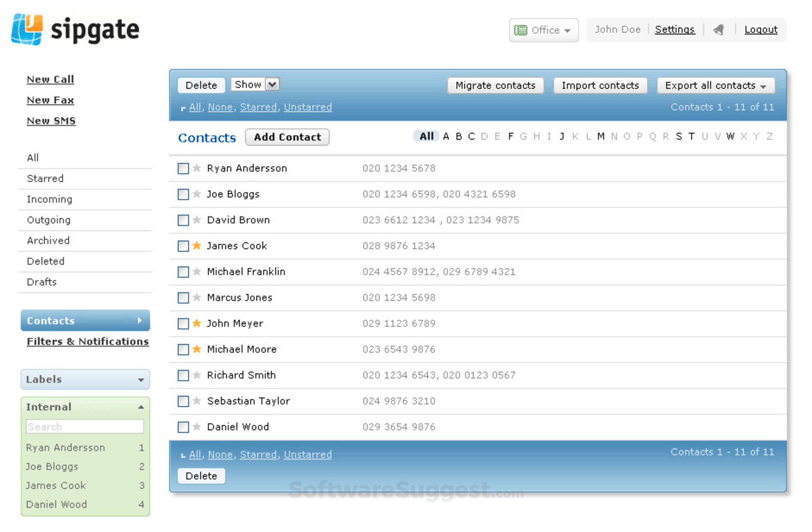Screen dimensions: 812x532
Task: Star the Ryan Andersson contact
Action: pyautogui.click(x=197, y=168)
